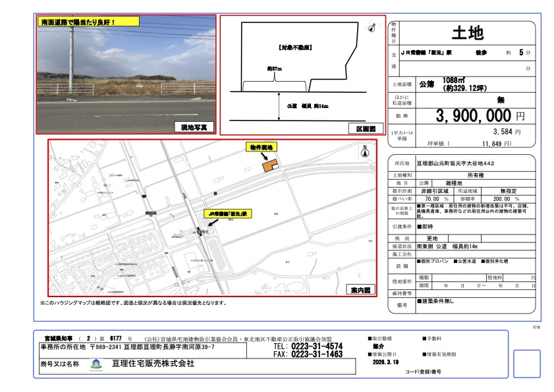Click the yellow JR常磐線「坂元」駅 map label
This screenshot has width=554, height=392.
(x=227, y=214)
